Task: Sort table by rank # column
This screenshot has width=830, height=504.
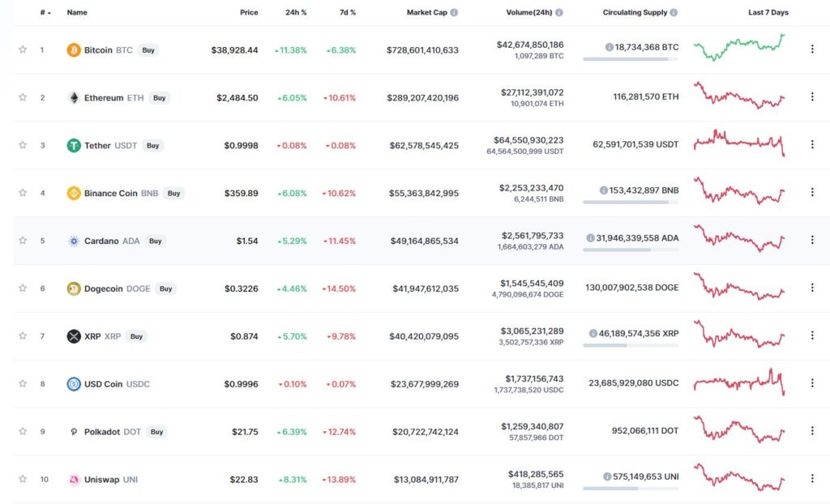Action: click(x=45, y=12)
